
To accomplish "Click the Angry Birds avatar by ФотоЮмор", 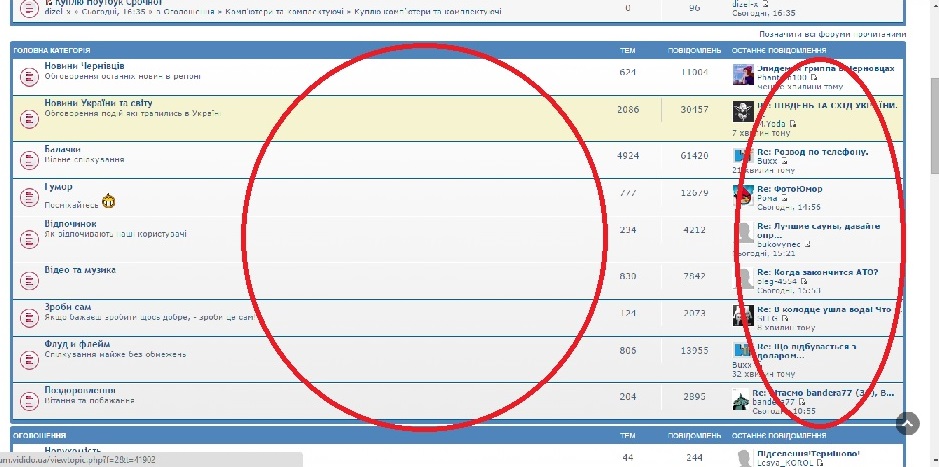I will 743,195.
